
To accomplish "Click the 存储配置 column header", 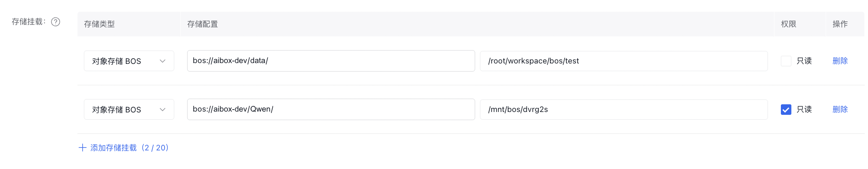I will tap(202, 24).
